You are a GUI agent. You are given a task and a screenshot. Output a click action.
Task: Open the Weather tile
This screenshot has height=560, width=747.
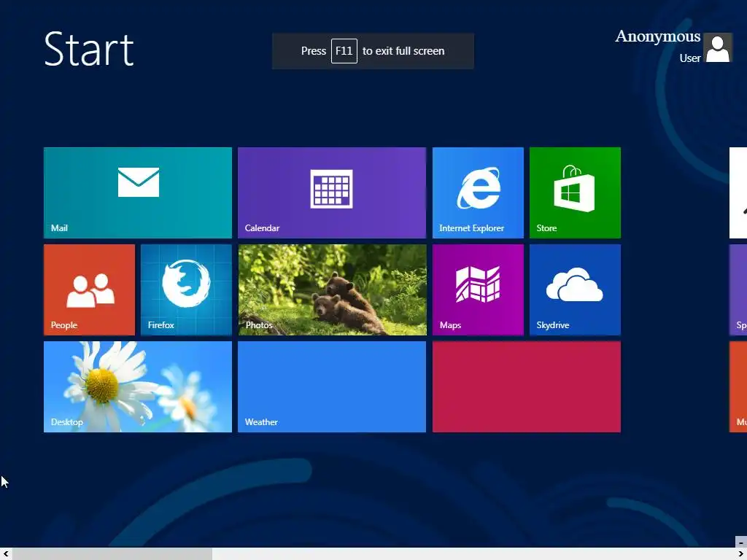[332, 386]
